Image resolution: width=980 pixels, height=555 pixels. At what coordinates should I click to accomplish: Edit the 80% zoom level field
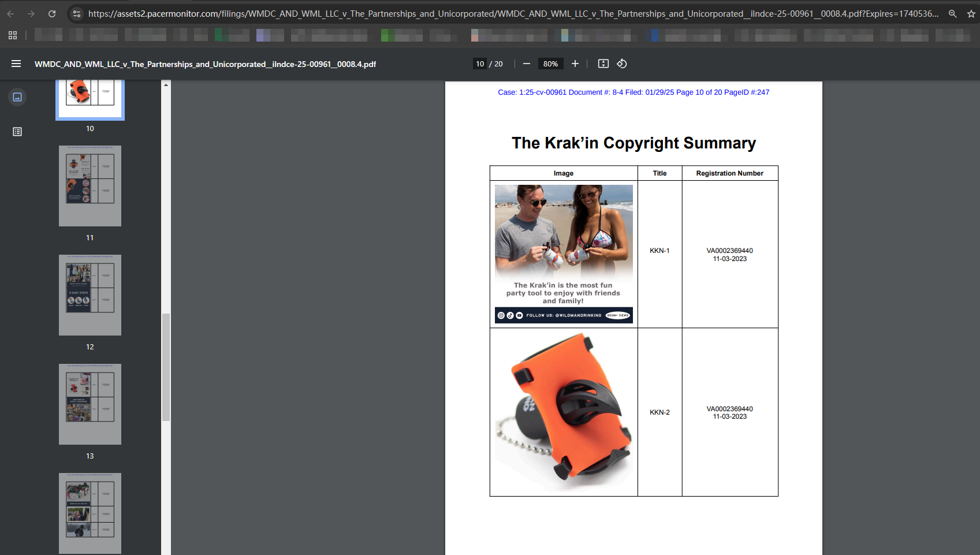[550, 64]
